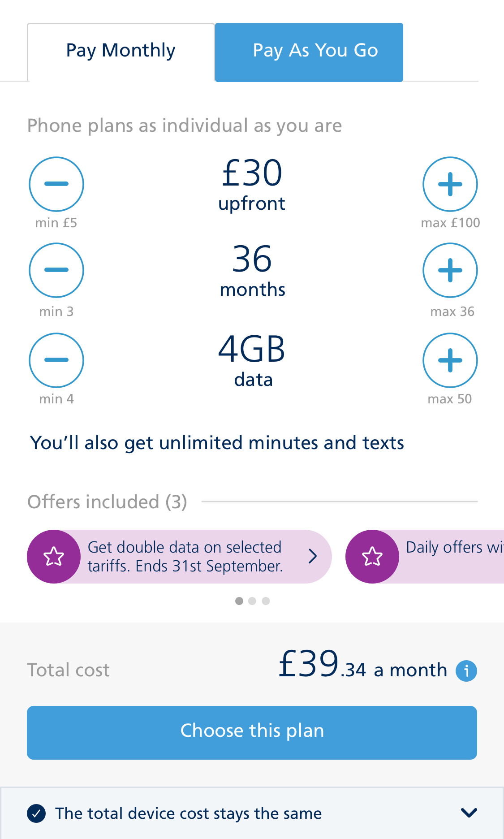Switch to Pay Monthly tab

(121, 51)
